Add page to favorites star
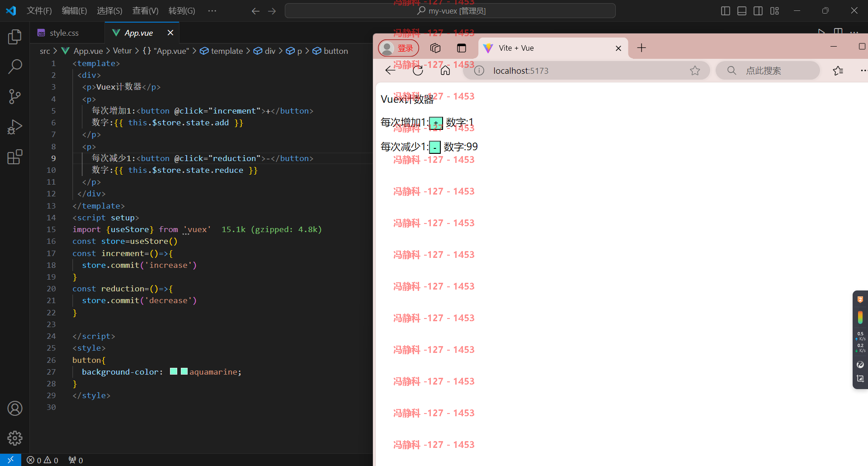Image resolution: width=868 pixels, height=466 pixels. click(x=695, y=71)
